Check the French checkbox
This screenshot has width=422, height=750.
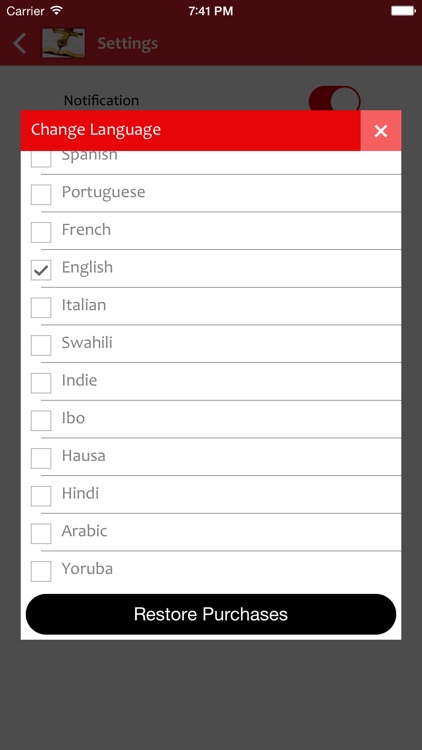click(x=41, y=232)
